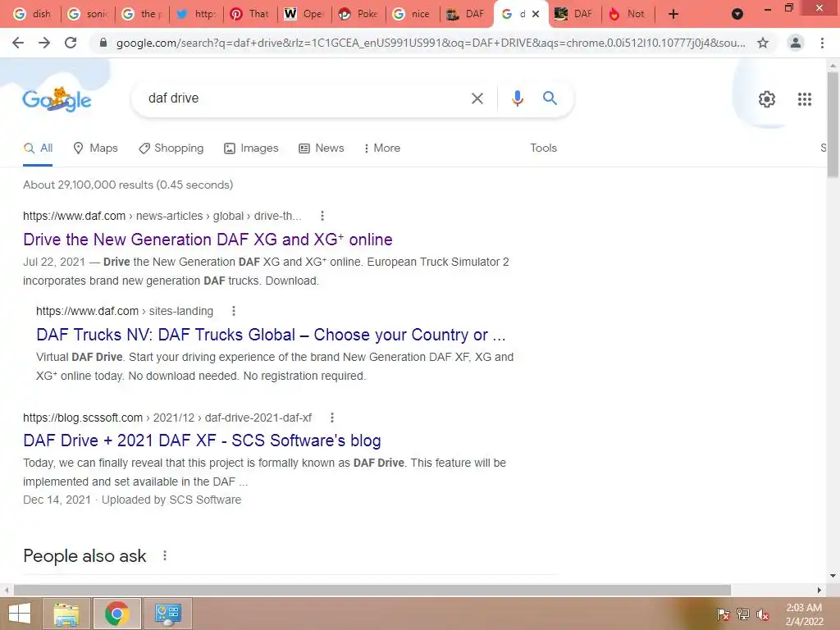Close the active 'd' search tab

(x=535, y=14)
